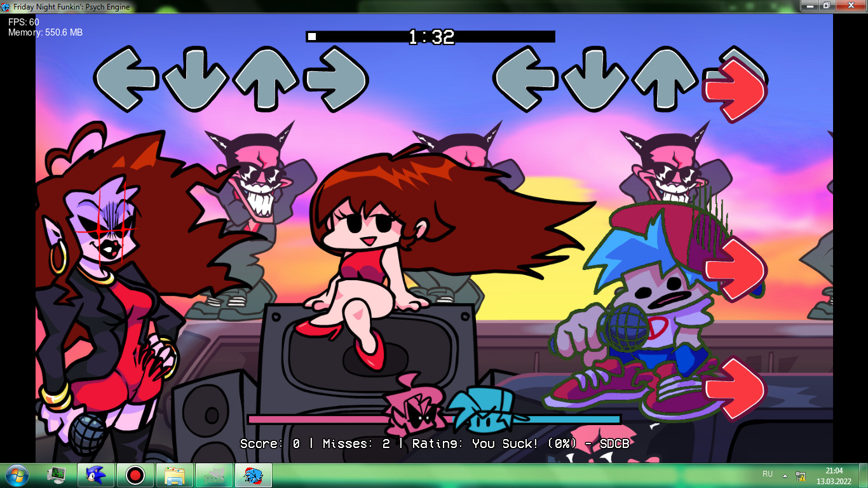Open the Windows Start menu
Viewport: 868px width, 488px height.
tap(16, 475)
